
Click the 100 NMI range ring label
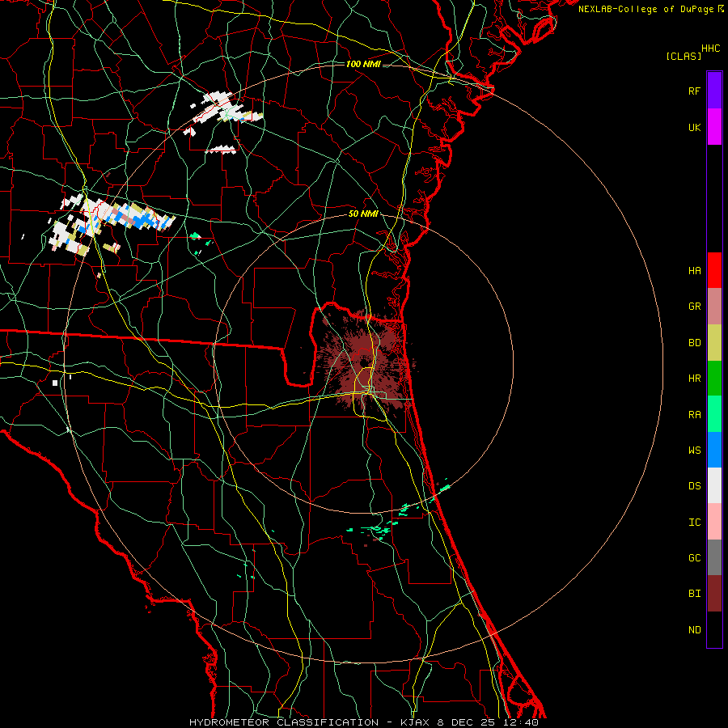pos(363,64)
